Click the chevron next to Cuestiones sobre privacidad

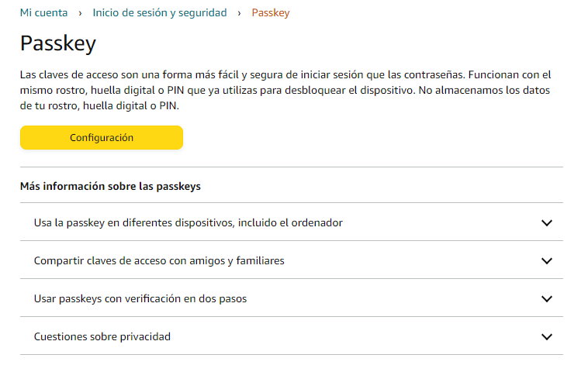coord(547,337)
